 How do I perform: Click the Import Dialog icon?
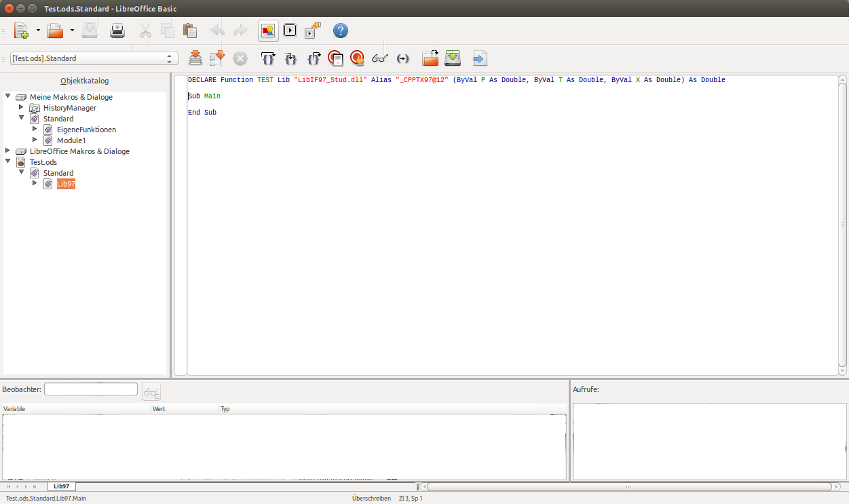coord(480,58)
